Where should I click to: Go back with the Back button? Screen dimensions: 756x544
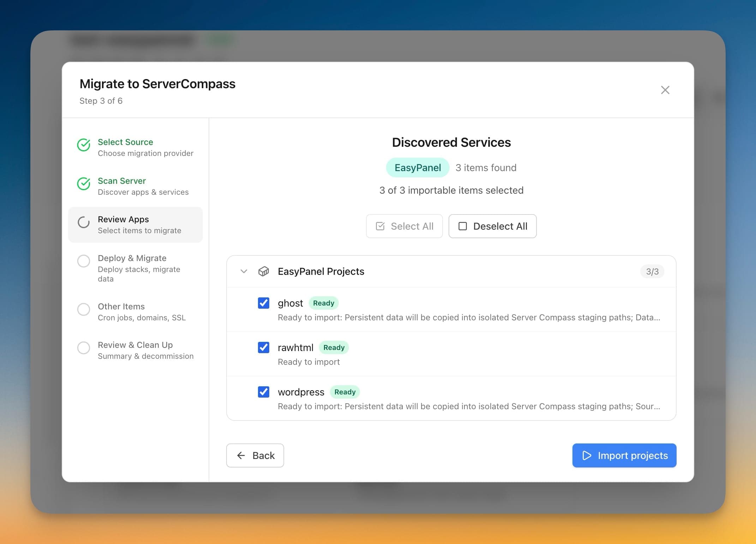255,455
